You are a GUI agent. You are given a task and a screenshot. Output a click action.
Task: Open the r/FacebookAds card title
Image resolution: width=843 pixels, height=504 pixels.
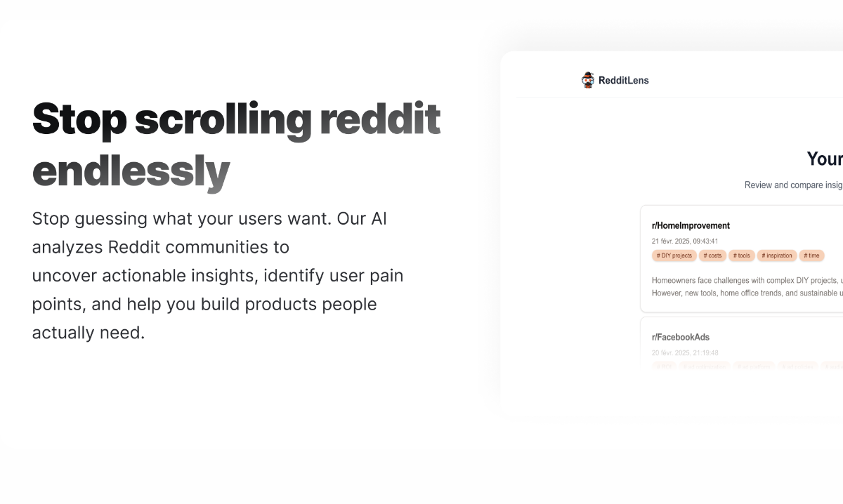(681, 337)
